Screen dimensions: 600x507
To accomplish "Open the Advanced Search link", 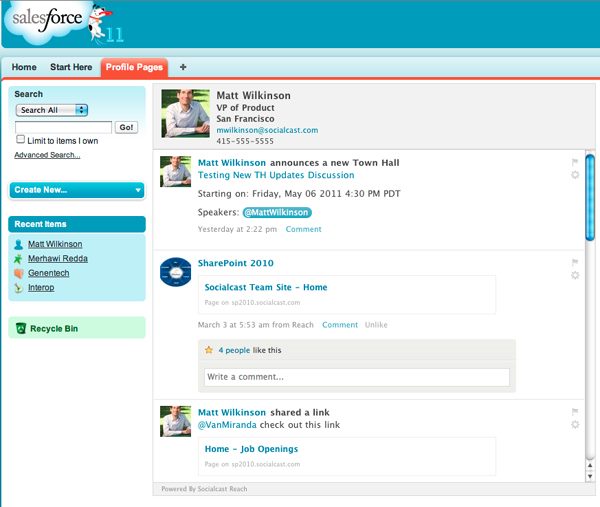I will [x=47, y=155].
